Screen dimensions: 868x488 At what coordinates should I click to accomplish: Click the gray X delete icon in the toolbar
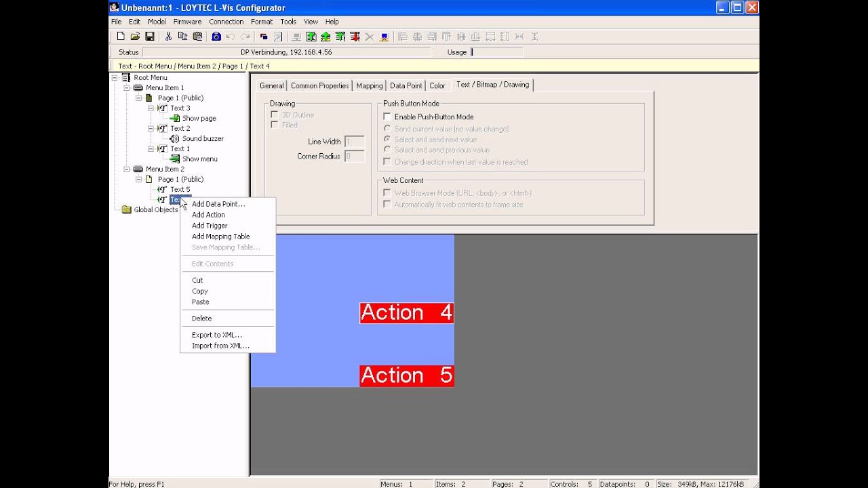click(x=370, y=37)
